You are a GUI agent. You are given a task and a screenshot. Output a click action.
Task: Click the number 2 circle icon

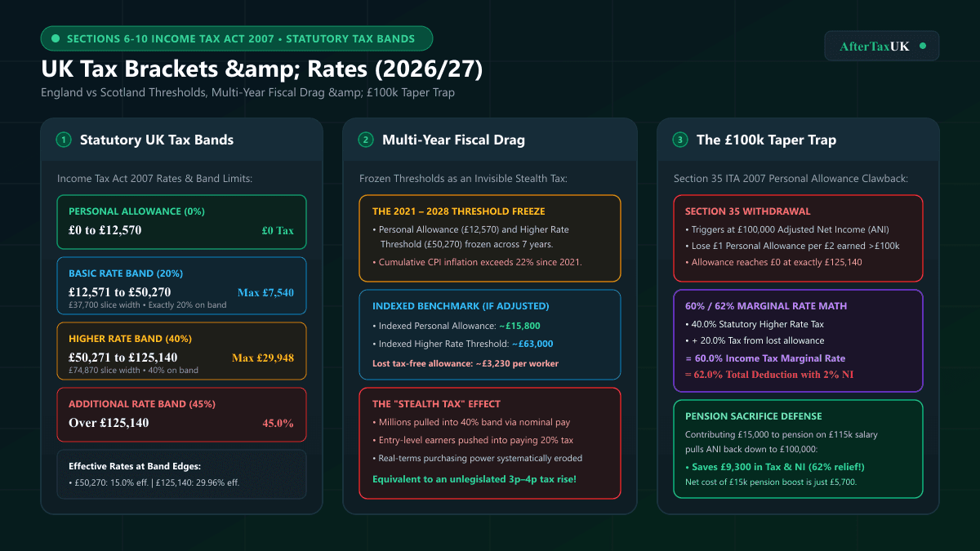pyautogui.click(x=366, y=140)
